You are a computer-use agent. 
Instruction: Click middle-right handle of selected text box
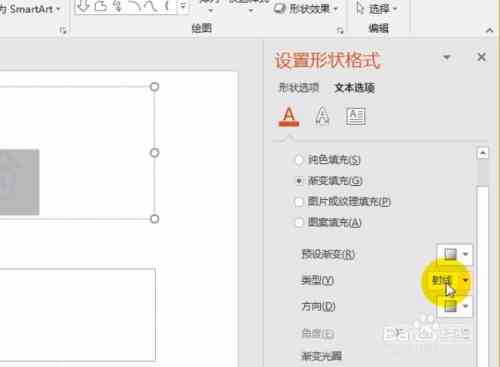(154, 153)
